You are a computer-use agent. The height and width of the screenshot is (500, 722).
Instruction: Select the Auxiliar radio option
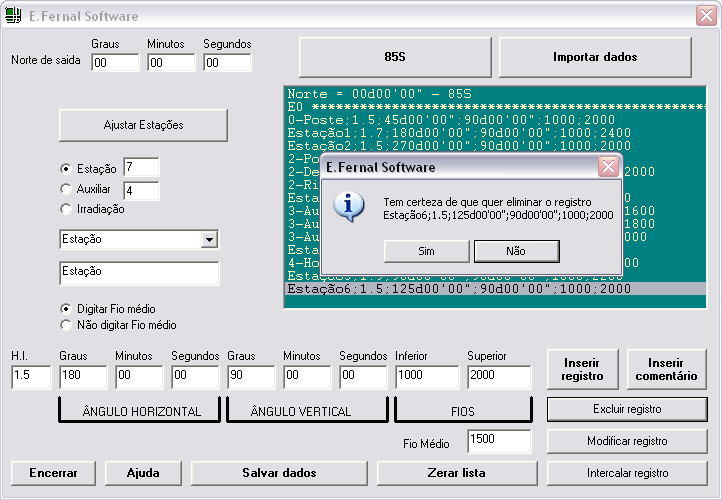click(x=66, y=189)
